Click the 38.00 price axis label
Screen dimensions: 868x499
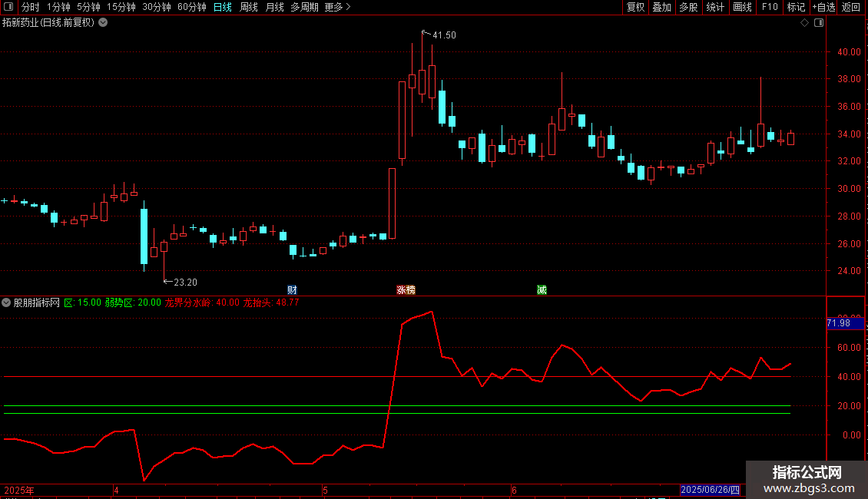tap(849, 79)
